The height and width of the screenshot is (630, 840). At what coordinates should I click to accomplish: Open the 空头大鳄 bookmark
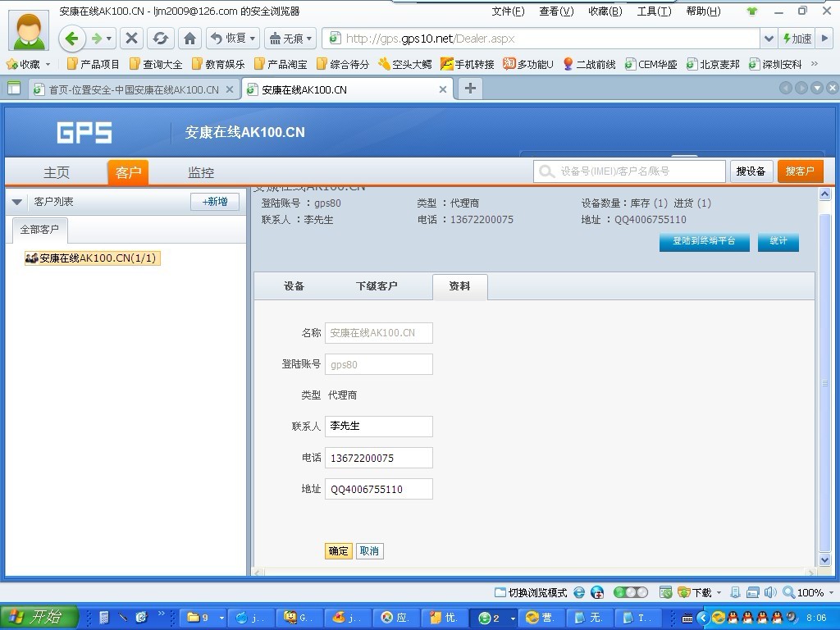[405, 64]
